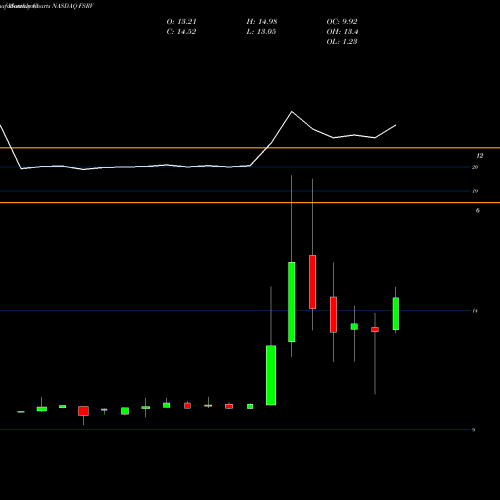Click the peak point of the white line
This screenshot has height=500, width=500.
[292, 112]
